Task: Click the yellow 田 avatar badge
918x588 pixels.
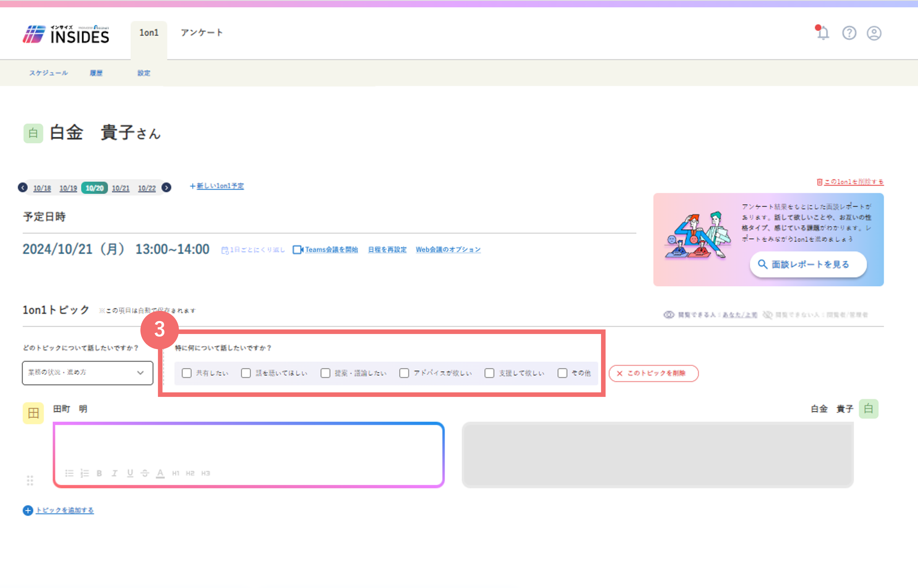Action: click(x=33, y=413)
